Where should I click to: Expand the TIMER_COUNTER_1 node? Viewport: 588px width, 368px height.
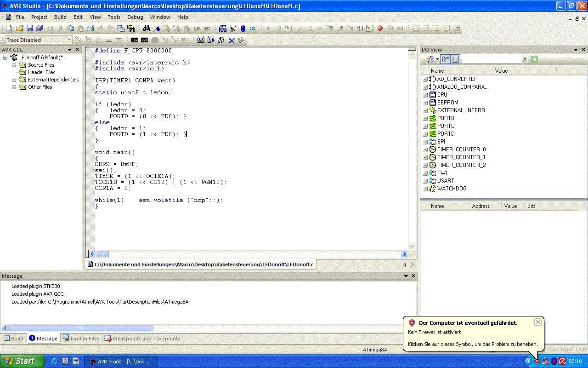click(425, 157)
